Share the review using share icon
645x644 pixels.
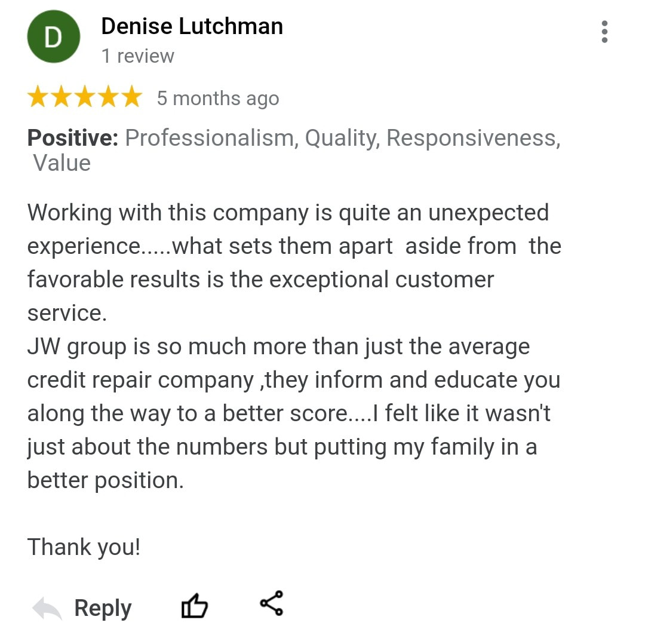coord(272,603)
